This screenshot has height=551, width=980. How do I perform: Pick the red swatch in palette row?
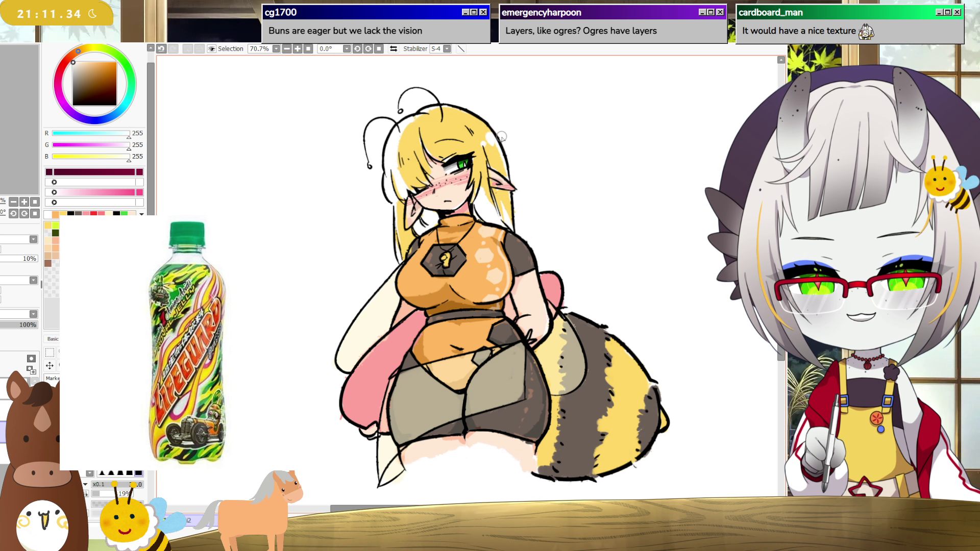tap(93, 214)
